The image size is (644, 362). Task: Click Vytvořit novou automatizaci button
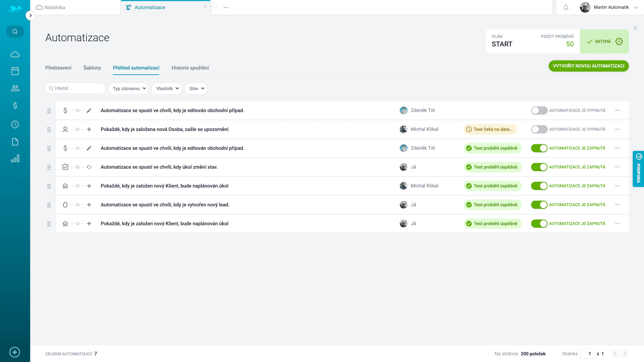[588, 66]
